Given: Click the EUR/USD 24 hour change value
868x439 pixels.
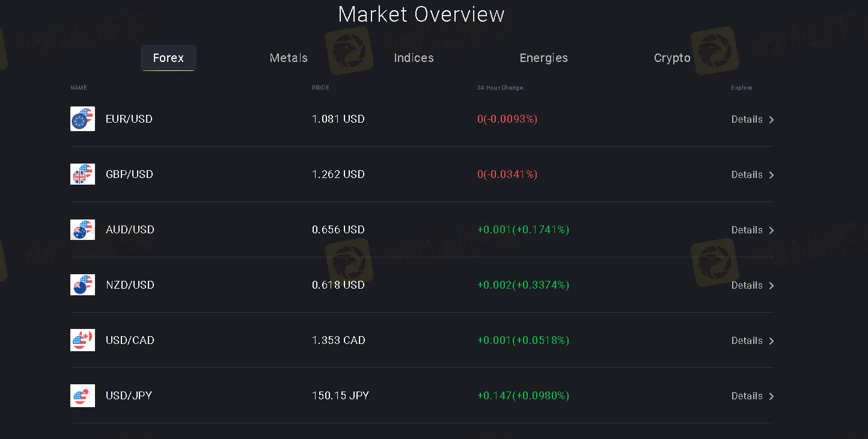Looking at the screenshot, I should point(507,119).
